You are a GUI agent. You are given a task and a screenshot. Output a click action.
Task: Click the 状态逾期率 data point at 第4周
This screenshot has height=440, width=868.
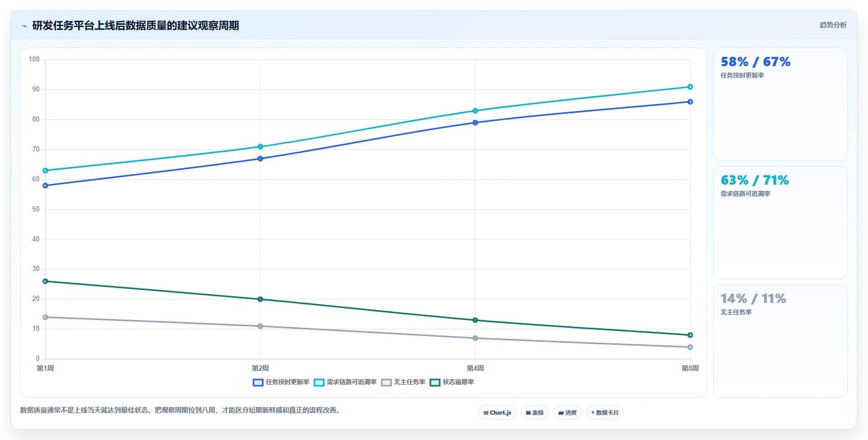(x=475, y=320)
